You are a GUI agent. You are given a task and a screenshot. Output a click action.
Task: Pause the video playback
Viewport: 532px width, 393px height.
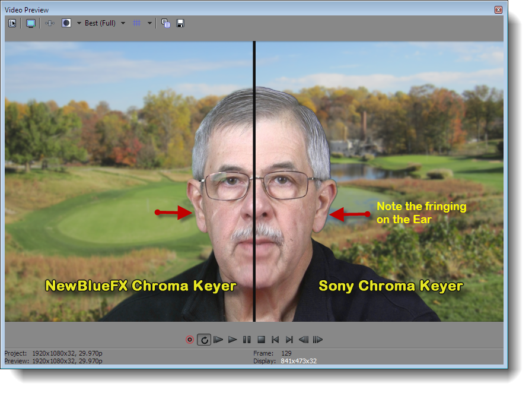tap(247, 340)
